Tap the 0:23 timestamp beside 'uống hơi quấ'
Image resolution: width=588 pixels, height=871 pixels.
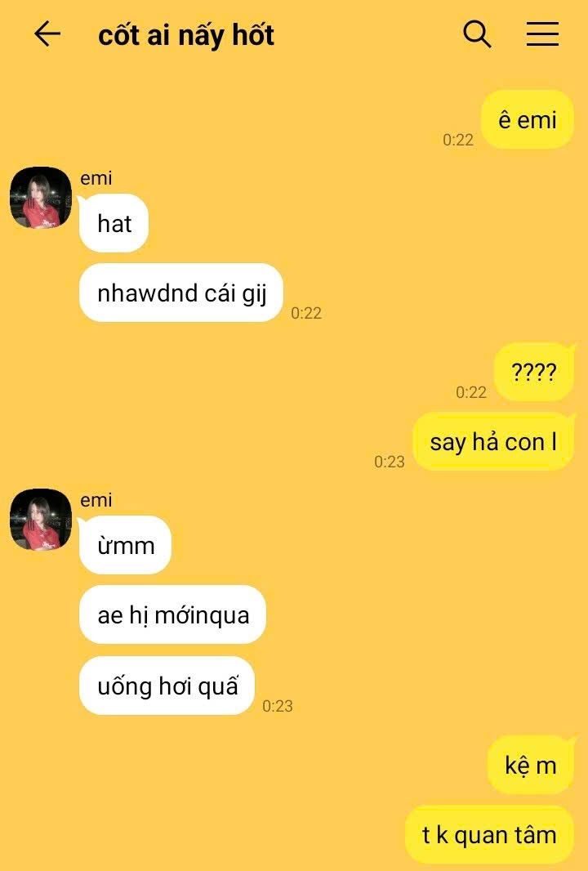click(277, 706)
